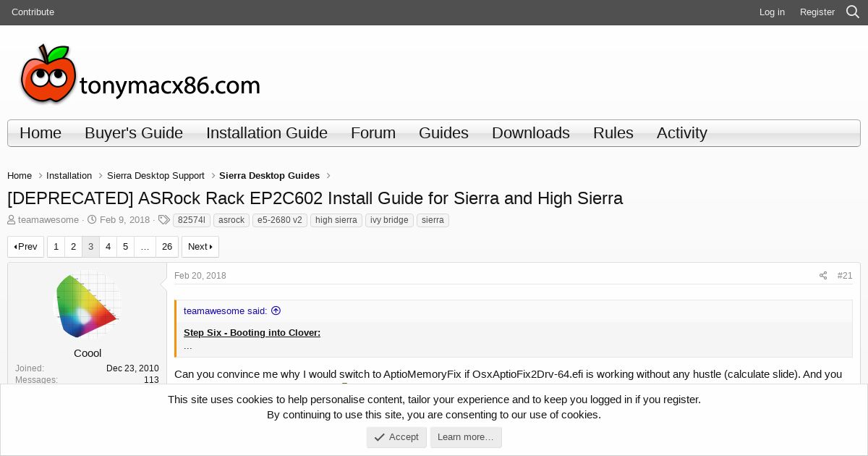Open thread author teamawesome's profile link
Image resolution: width=868 pixels, height=456 pixels.
[x=48, y=220]
